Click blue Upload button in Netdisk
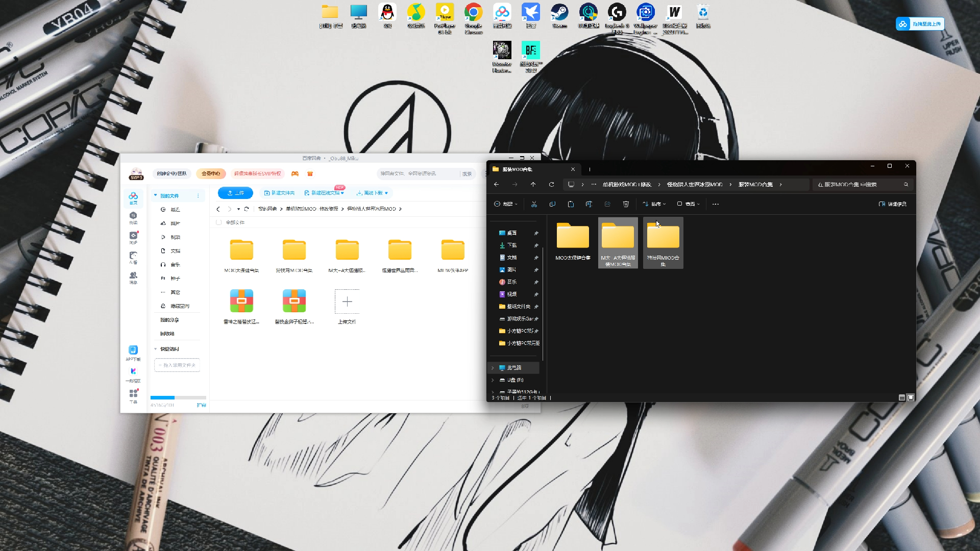 click(235, 193)
